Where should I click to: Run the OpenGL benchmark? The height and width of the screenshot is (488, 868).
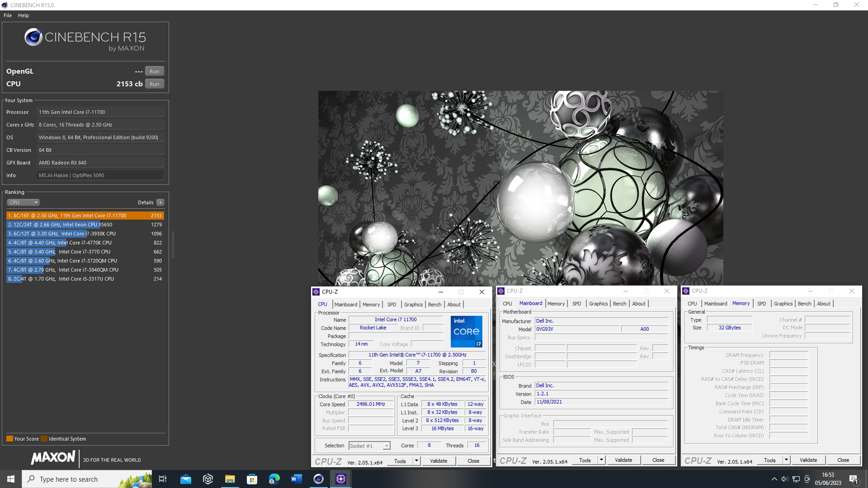[155, 71]
